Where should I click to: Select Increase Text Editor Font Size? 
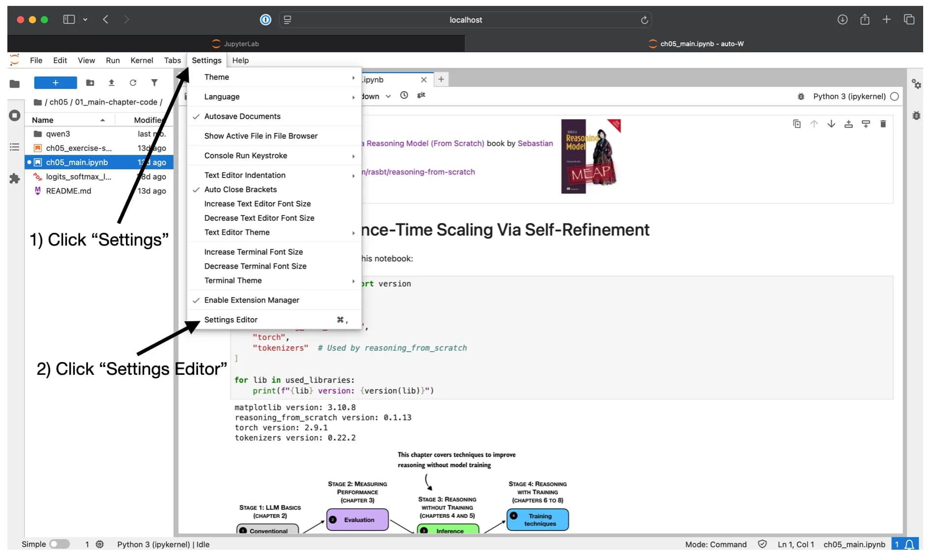pos(274,204)
